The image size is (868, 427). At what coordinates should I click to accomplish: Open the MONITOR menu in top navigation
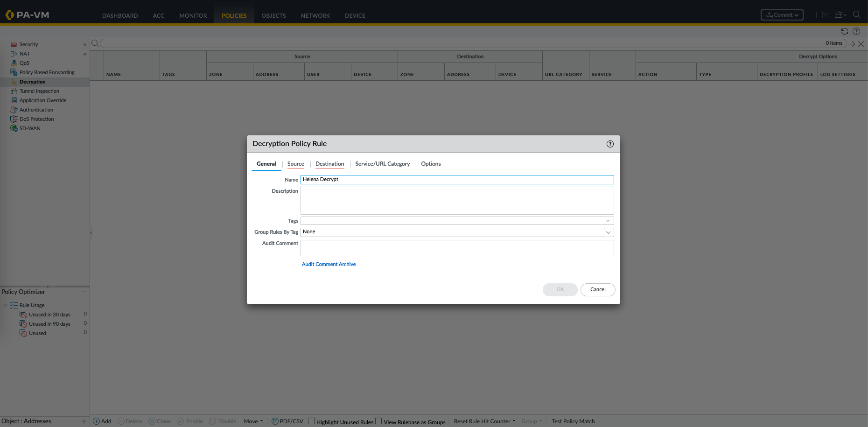point(193,15)
